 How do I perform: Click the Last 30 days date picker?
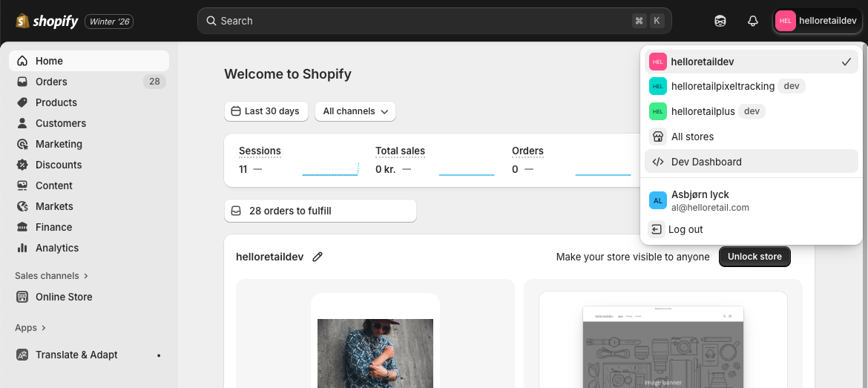(266, 111)
